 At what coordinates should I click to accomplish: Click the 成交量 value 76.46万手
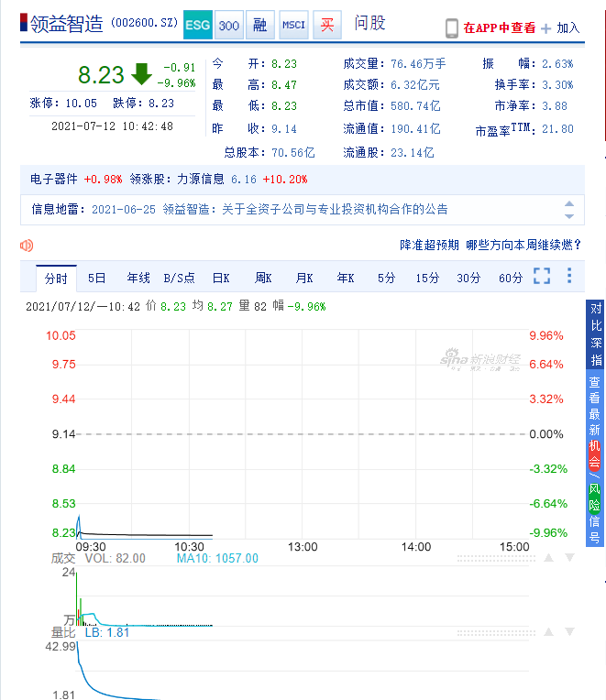[x=418, y=64]
